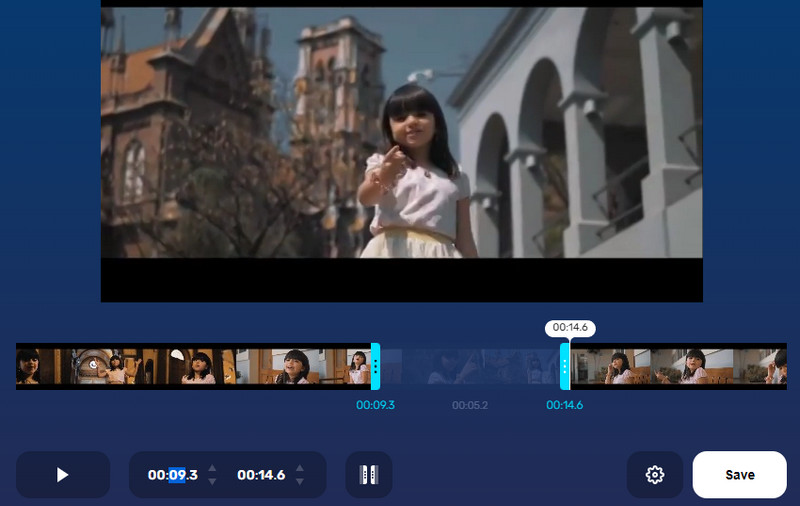Click the 00:14.6 label under timeline
Viewport: 800px width, 506px height.
point(565,405)
